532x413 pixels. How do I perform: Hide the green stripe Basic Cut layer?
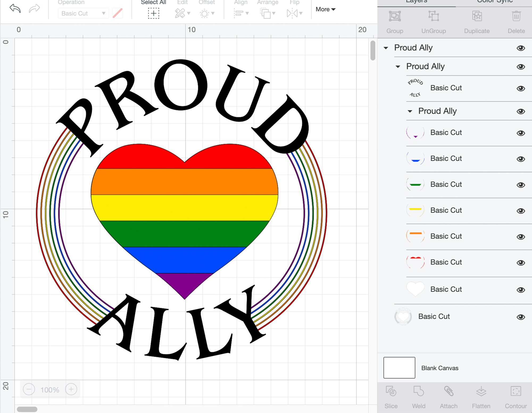point(521,185)
